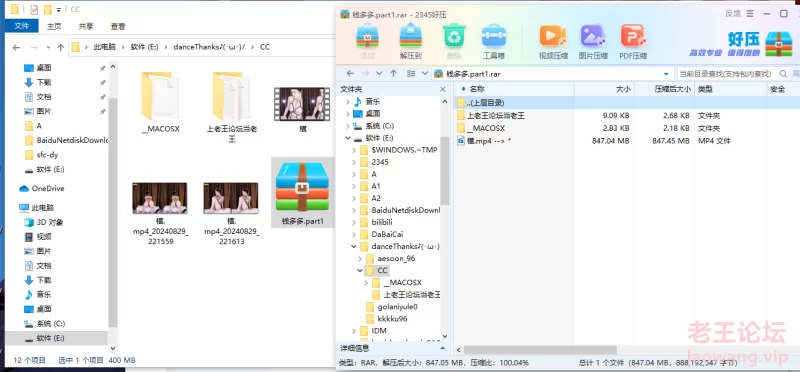
Task: Open the __MACOSX folder in Explorer file area
Action: [160, 102]
